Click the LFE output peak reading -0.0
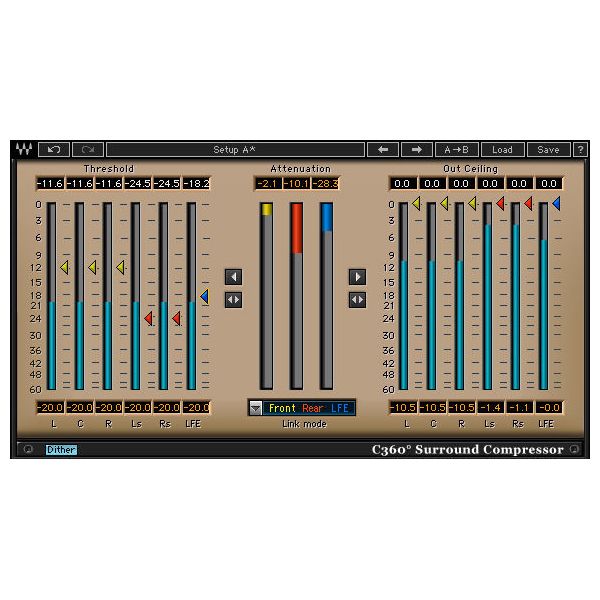 coord(549,408)
